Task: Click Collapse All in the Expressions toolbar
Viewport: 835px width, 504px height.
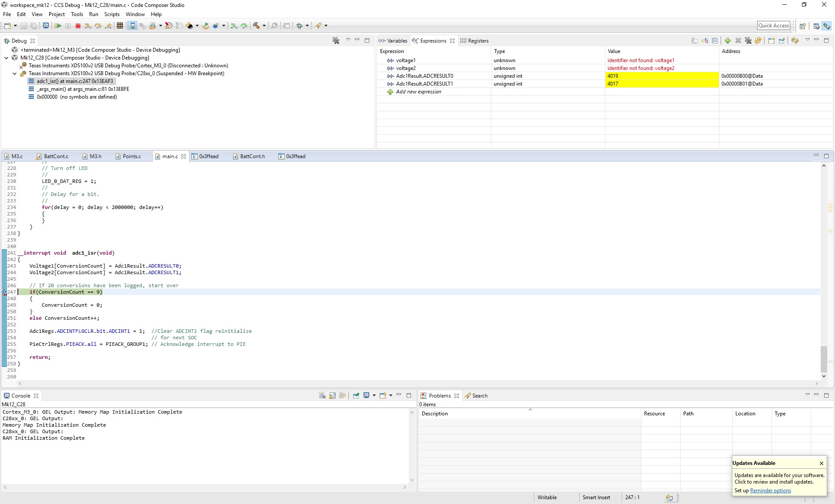Action: pos(715,41)
